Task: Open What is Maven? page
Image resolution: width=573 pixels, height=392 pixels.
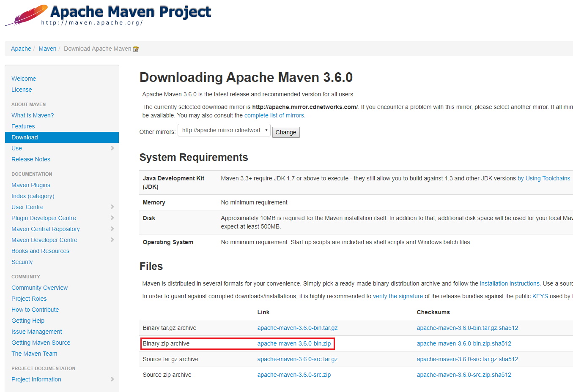Action: pos(33,115)
